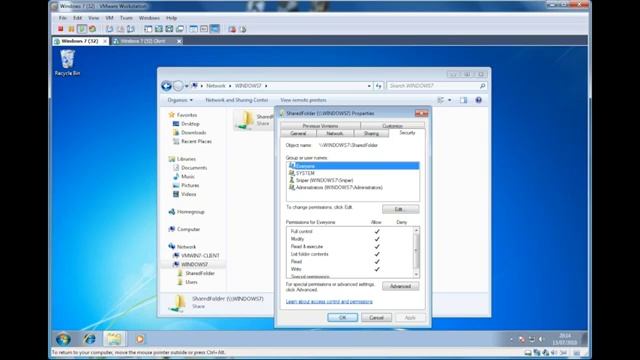Click View remote printers button

pyautogui.click(x=303, y=100)
